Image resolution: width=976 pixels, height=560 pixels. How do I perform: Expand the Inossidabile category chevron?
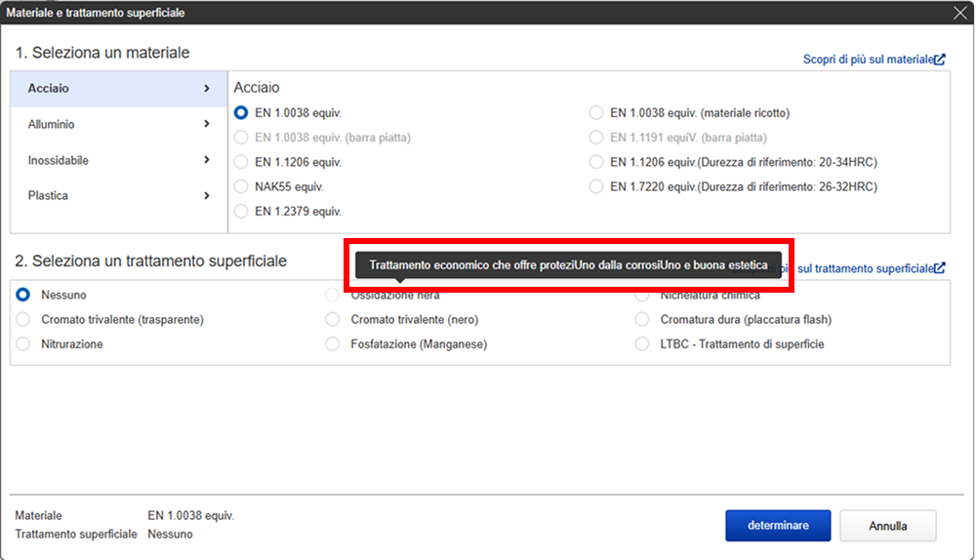207,160
